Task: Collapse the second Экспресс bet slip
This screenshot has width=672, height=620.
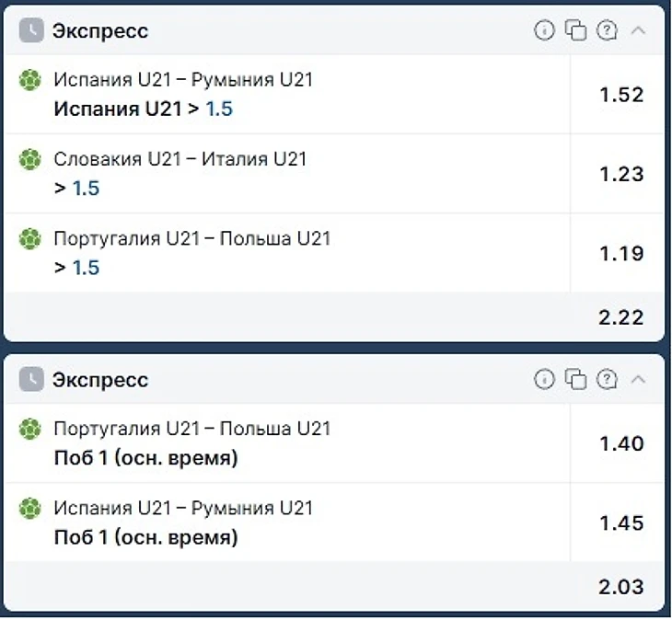Action: [x=638, y=379]
